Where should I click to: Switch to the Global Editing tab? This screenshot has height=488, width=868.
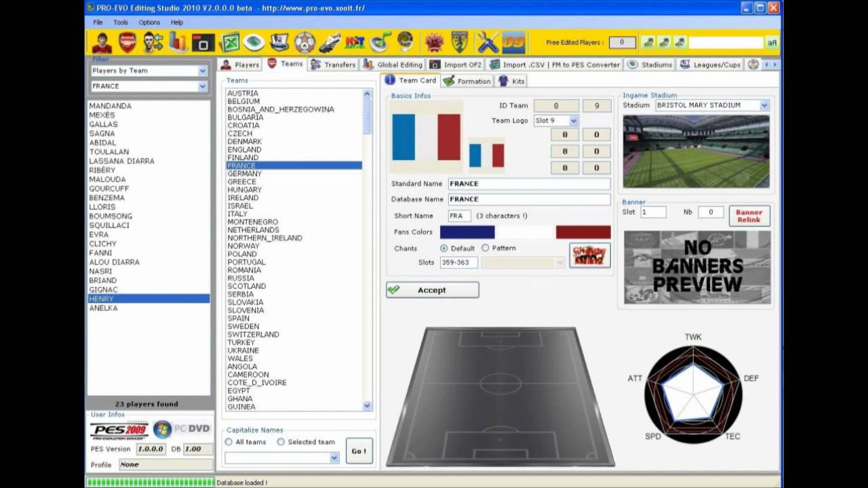(393, 64)
